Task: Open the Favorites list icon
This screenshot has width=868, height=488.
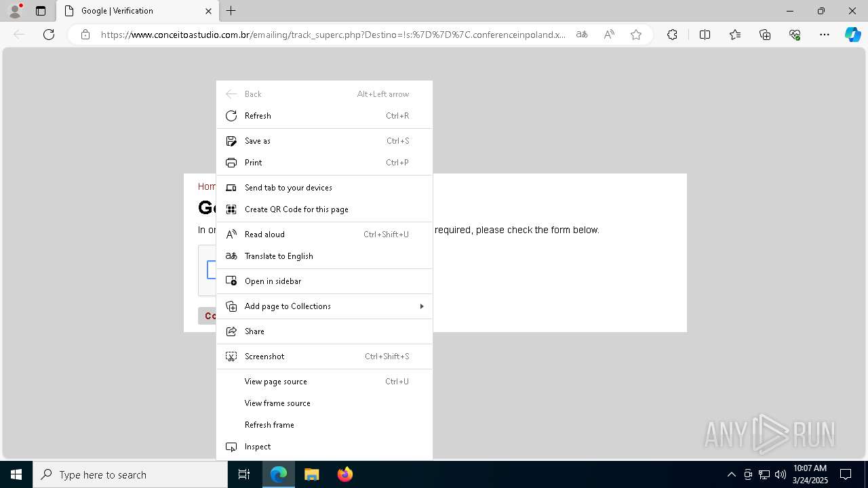Action: 735,35
